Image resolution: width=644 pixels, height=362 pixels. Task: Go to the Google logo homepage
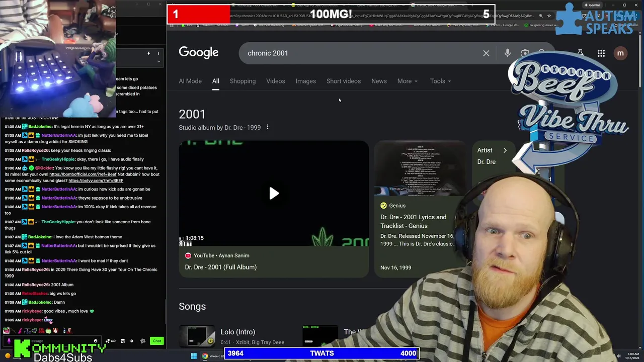pos(199,53)
